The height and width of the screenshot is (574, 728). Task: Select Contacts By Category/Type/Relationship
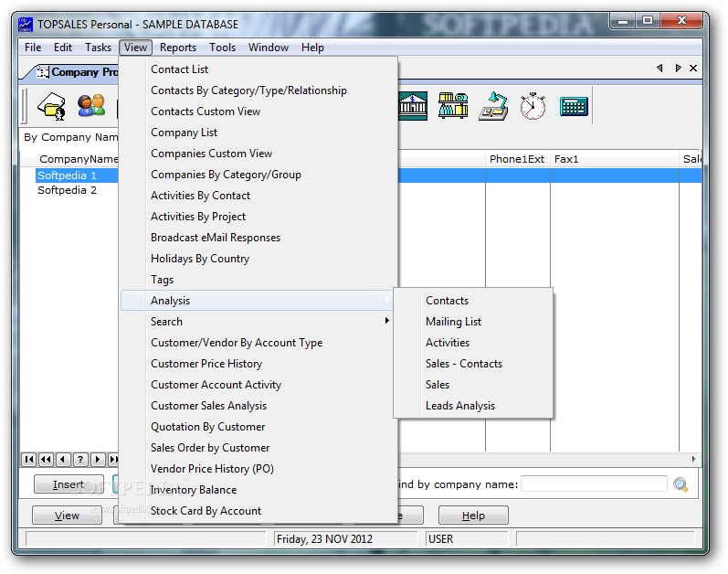pyautogui.click(x=258, y=90)
